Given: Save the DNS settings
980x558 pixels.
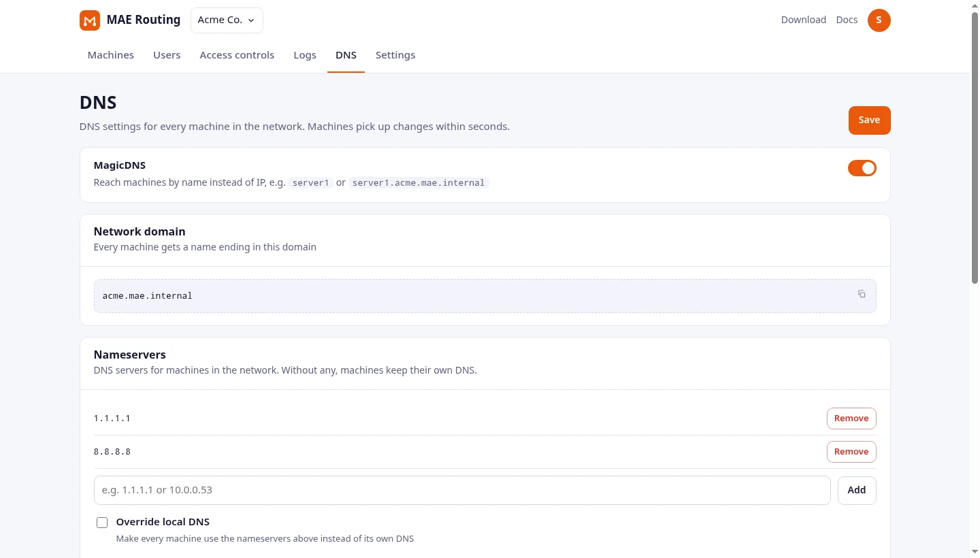Looking at the screenshot, I should pyautogui.click(x=869, y=120).
